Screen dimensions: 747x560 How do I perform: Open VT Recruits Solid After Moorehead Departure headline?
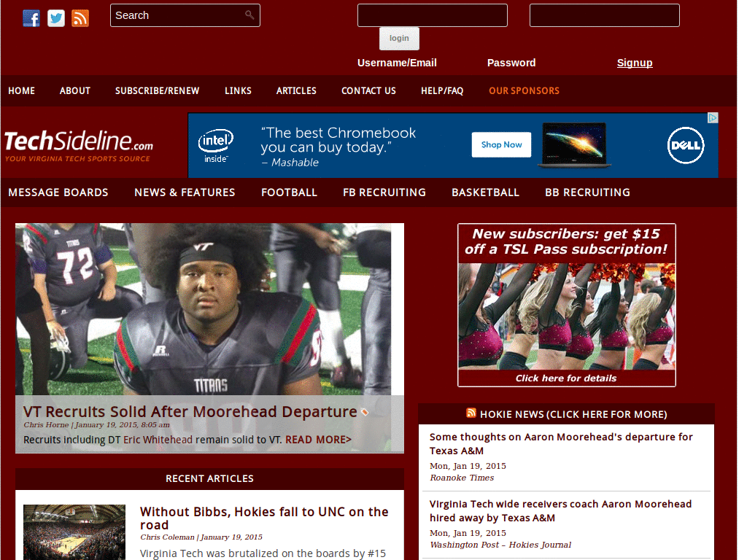point(190,411)
